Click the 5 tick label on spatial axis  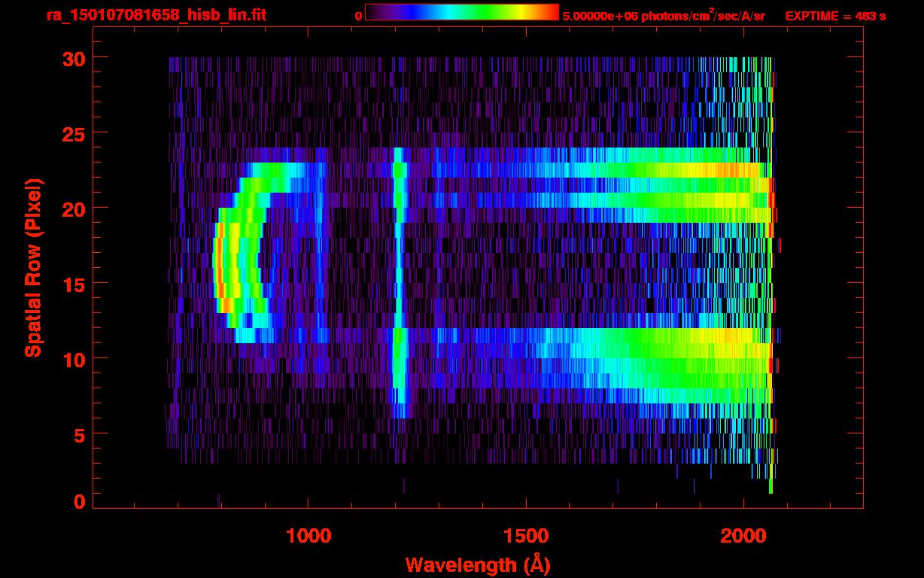point(78,434)
